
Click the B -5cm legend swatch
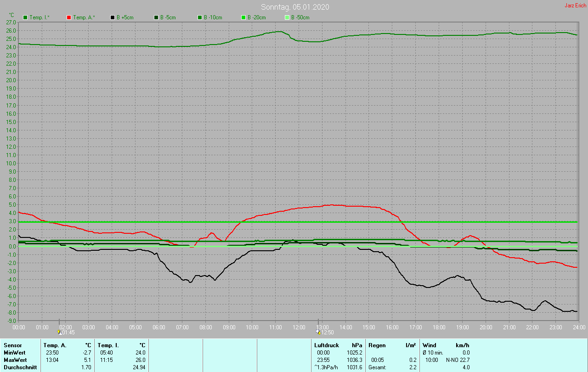point(156,17)
